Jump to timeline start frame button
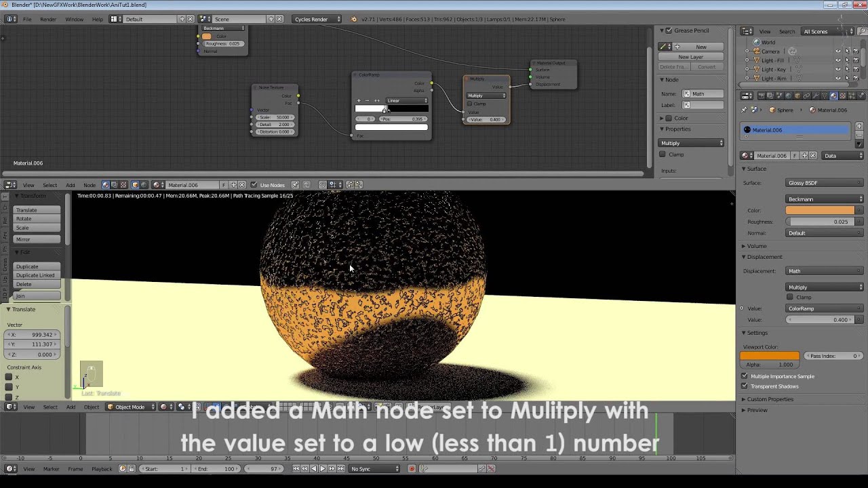The image size is (868, 488). click(x=296, y=468)
